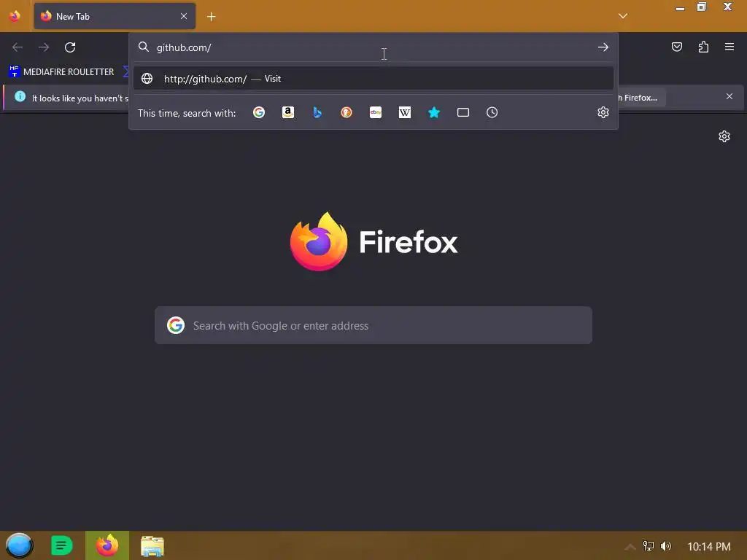
Task: Focus the Search with Google page field
Action: tap(373, 325)
